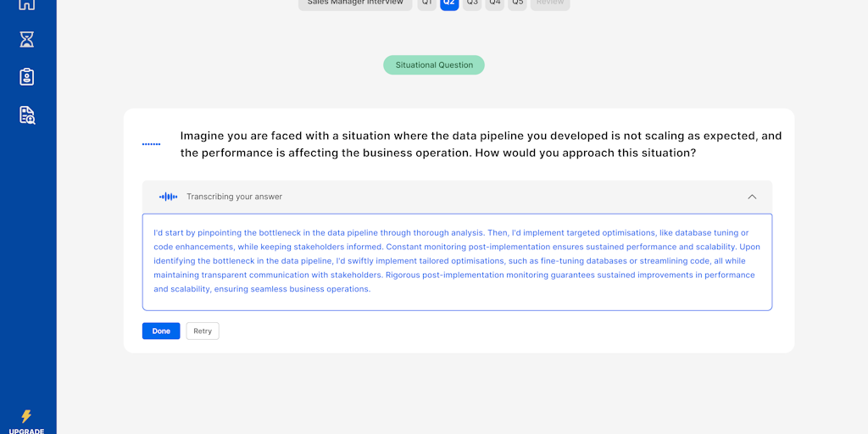Open the home icon in sidebar
Image resolution: width=868 pixels, height=434 pixels.
coord(27,3)
